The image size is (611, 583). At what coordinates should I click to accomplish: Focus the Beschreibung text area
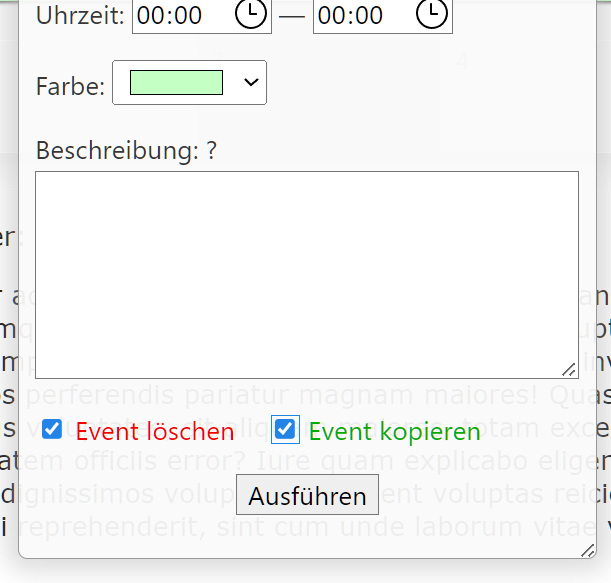pyautogui.click(x=306, y=274)
